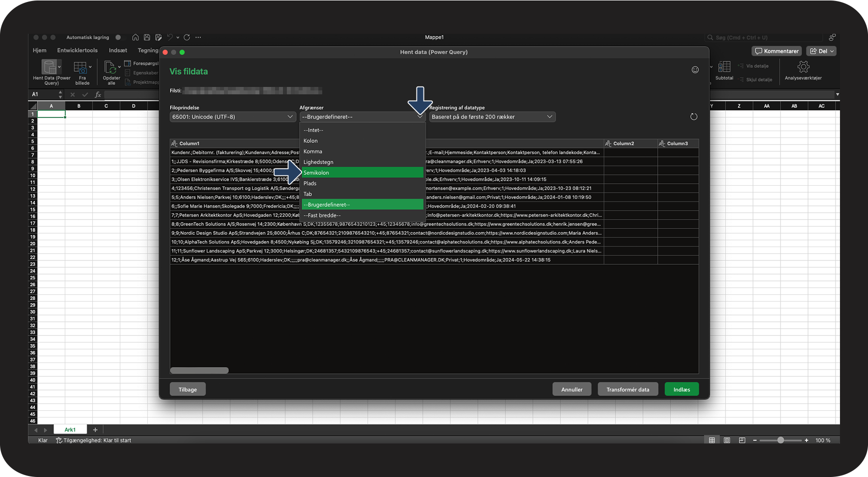Open Registrering af datatype dropdown

[x=493, y=117]
